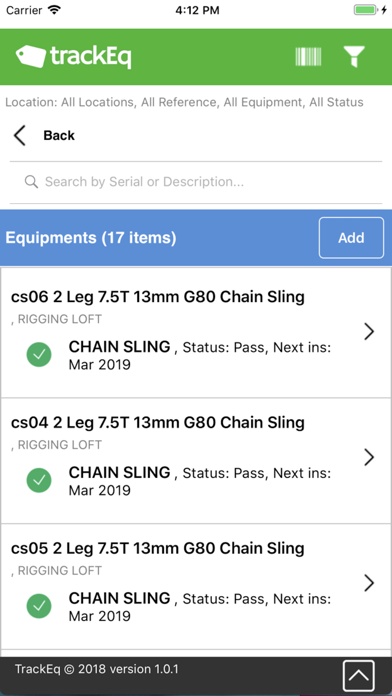The width and height of the screenshot is (392, 696).
Task: Tap the Equipments (17 items) header
Action: tap(91, 238)
